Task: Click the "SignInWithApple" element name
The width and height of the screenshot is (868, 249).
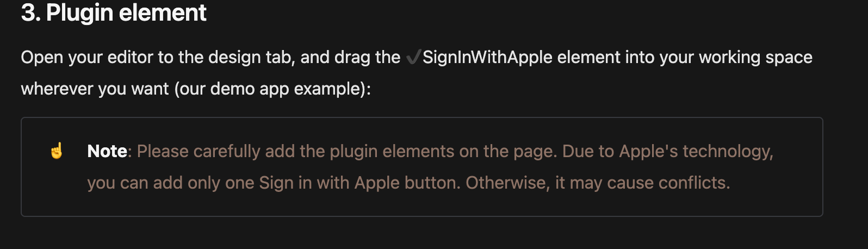Action: [487, 57]
